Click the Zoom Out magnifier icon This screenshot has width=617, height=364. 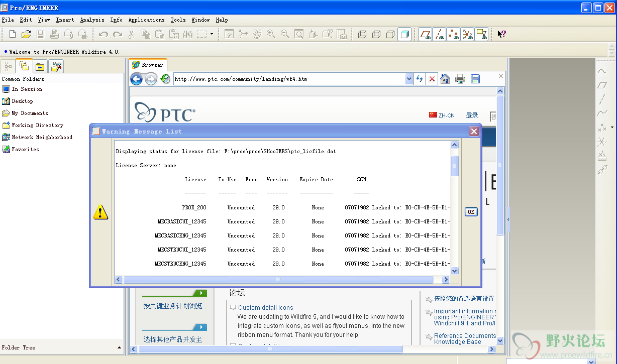tap(285, 34)
